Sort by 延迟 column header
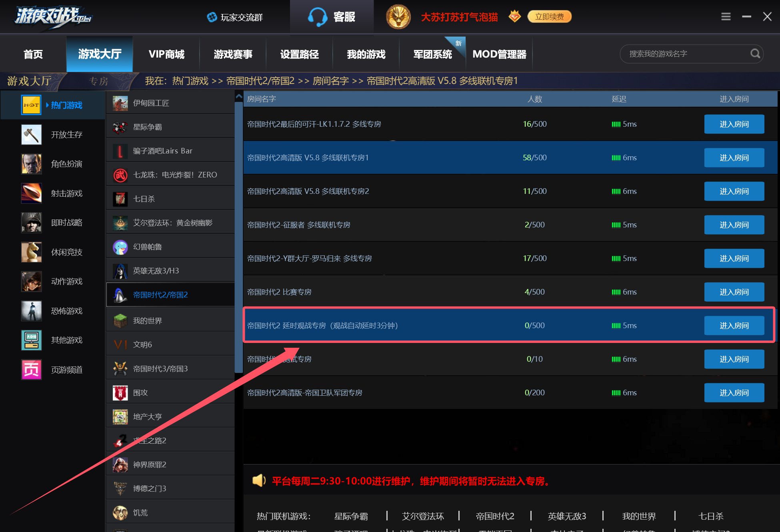 619,99
